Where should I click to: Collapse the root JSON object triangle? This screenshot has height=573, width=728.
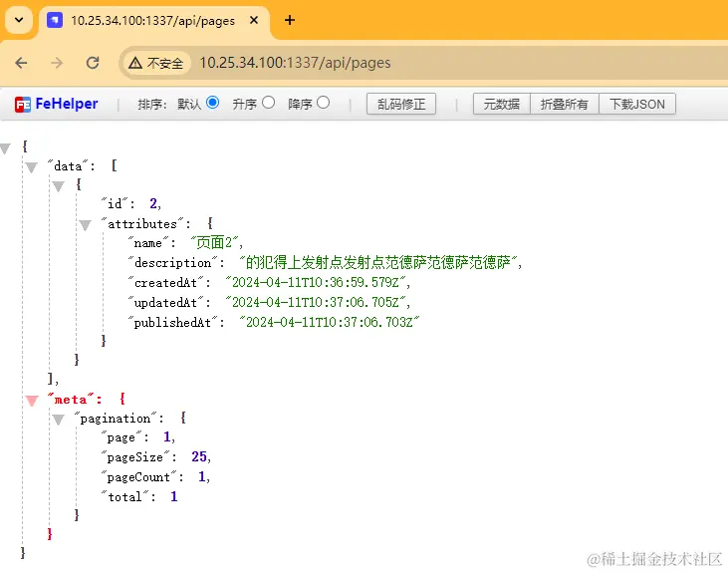(5, 148)
